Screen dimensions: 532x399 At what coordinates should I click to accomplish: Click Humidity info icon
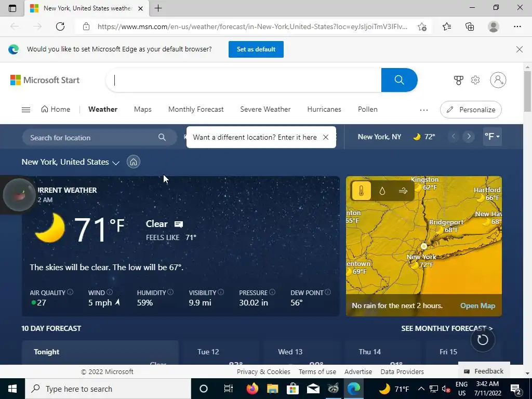point(170,292)
